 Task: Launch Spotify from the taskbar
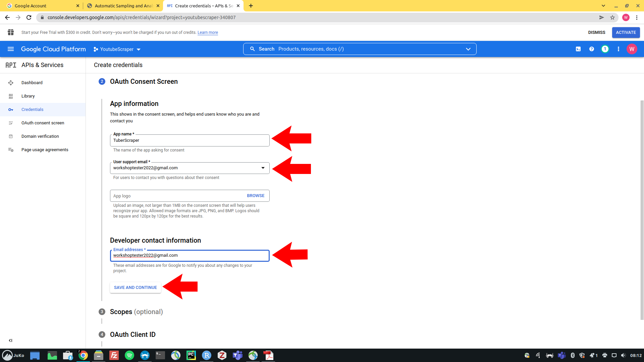click(129, 355)
